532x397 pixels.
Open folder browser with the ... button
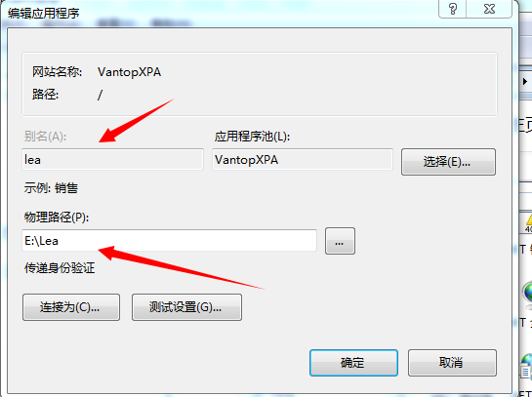click(340, 241)
